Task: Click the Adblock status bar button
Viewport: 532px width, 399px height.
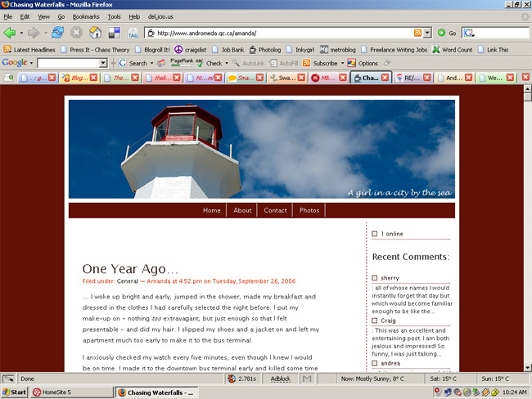Action: (281, 379)
